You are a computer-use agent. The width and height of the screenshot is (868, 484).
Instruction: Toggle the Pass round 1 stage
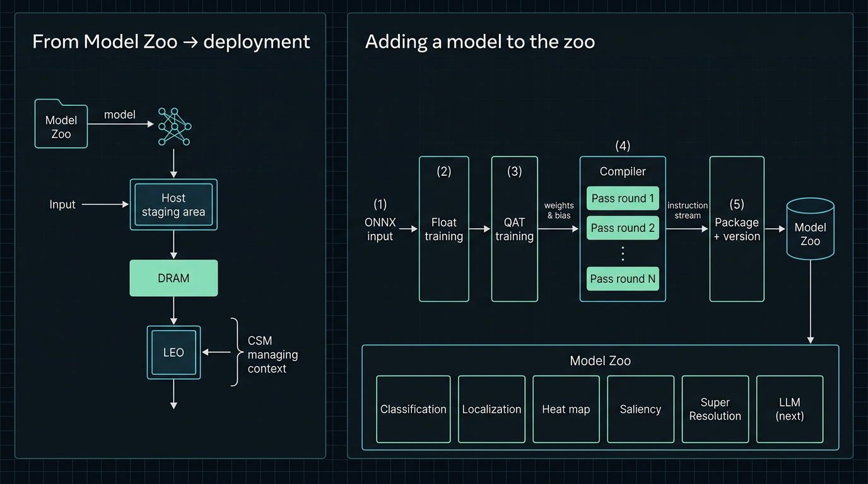coord(623,198)
